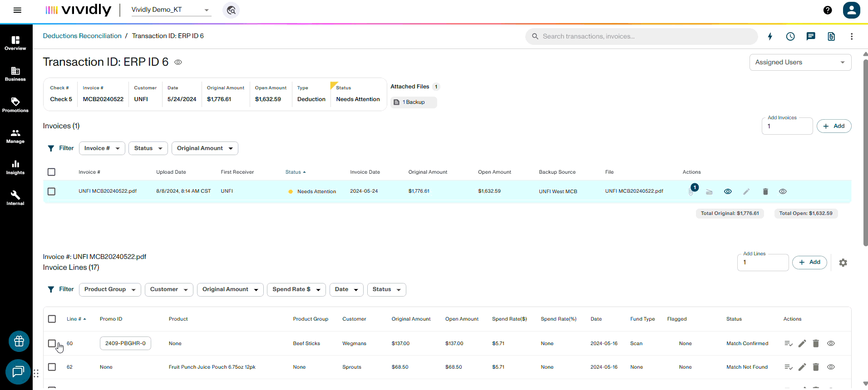Viewport: 868px width, 390px height.
Task: Click the Add button for invoice lines
Action: point(809,262)
